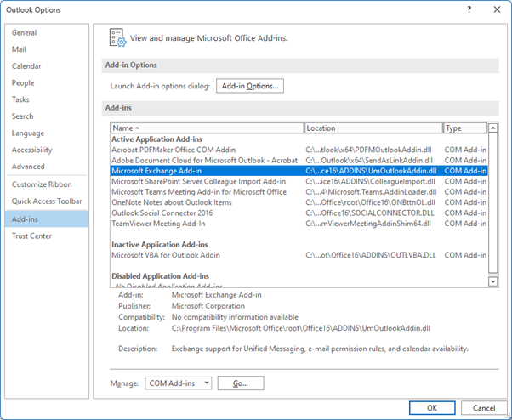This screenshot has height=420, width=512.
Task: Click the Active Application Add-ins heading
Action: tap(156, 139)
